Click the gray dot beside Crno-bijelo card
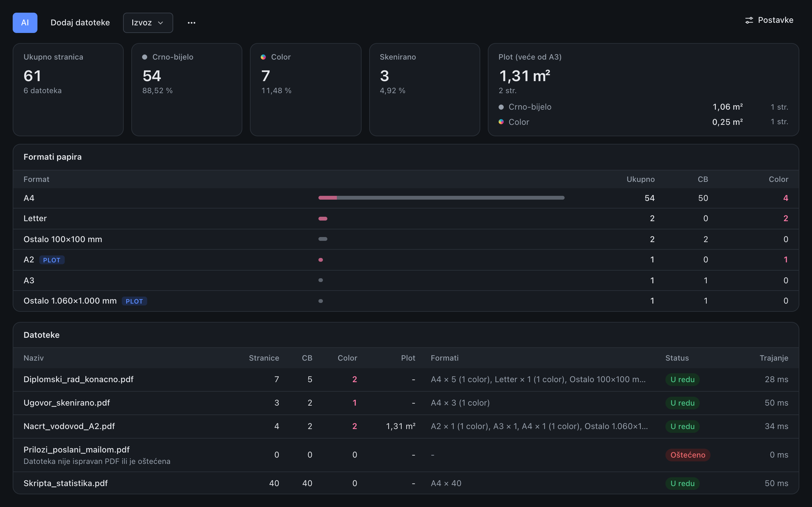This screenshot has width=812, height=507. pos(145,57)
